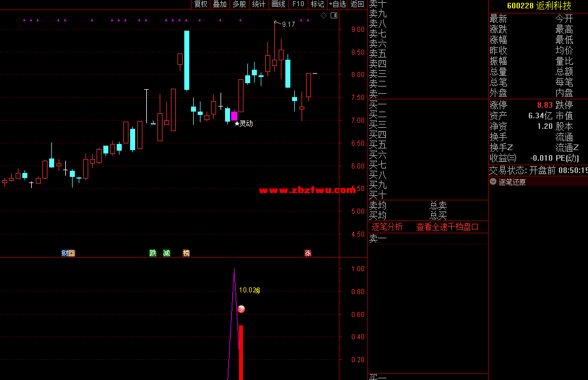This screenshot has height=380, width=588.
Task: Open the 统计 statistics tool
Action: click(x=259, y=4)
